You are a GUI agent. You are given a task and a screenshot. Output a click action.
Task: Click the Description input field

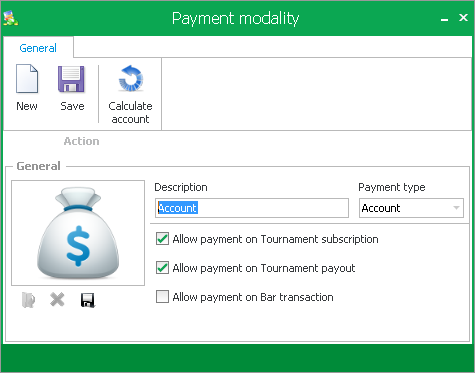(252, 208)
